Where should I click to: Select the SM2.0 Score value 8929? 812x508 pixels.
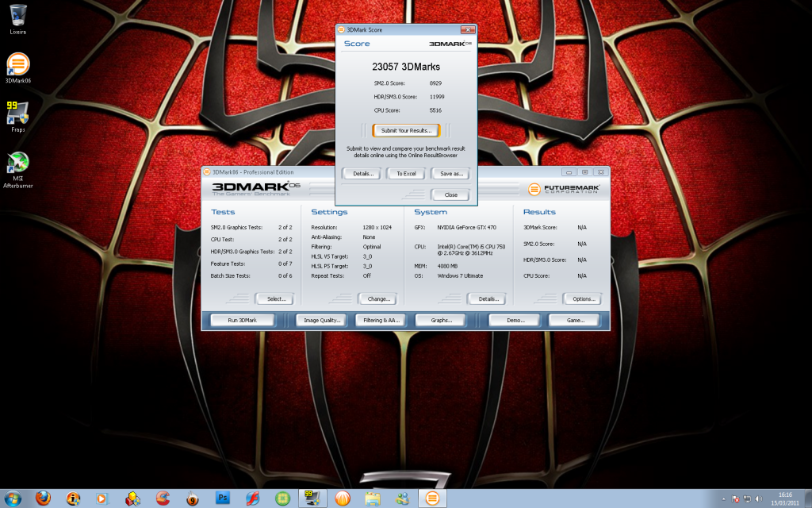coord(435,83)
